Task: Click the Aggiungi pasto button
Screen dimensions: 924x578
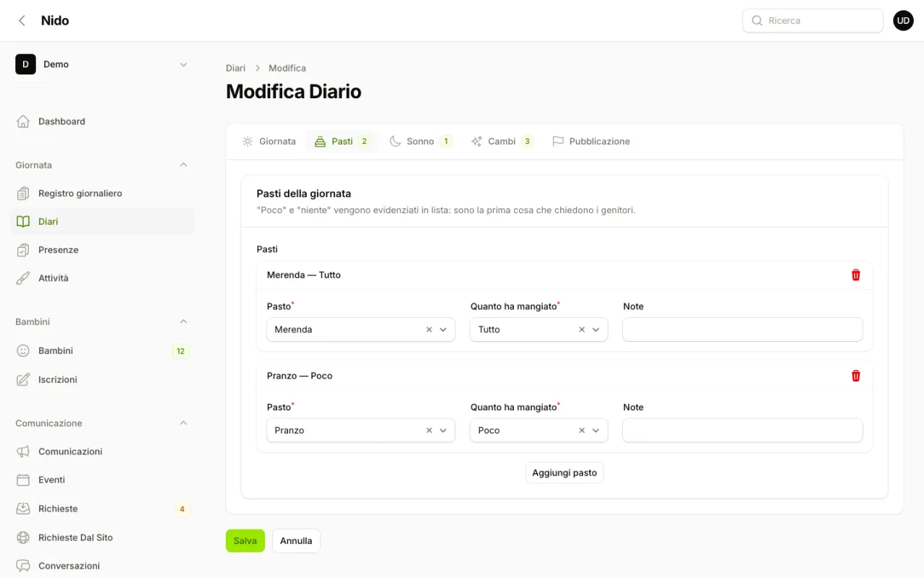Action: (565, 473)
